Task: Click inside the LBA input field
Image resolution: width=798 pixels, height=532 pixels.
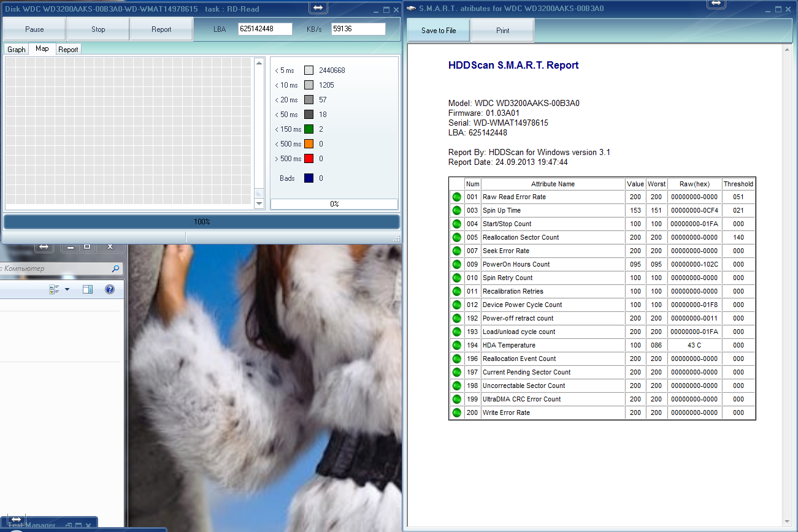Action: tap(265, 29)
